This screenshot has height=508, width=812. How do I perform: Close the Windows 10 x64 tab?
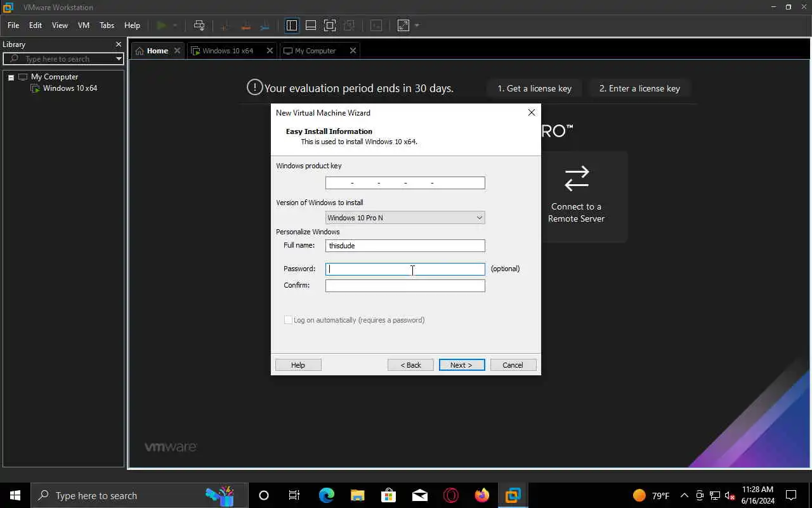270,51
